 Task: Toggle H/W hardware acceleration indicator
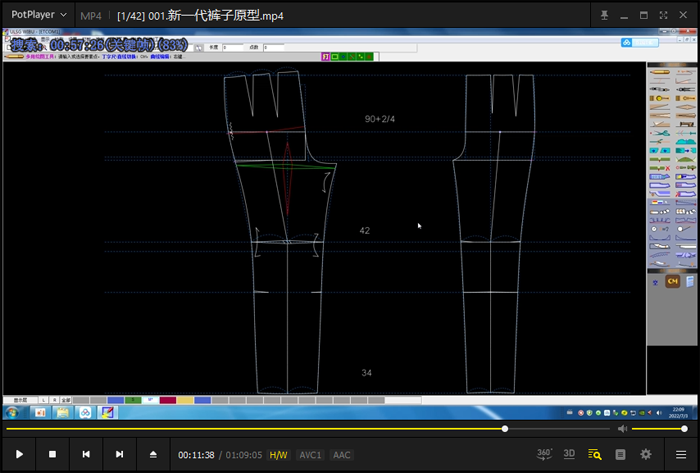[278, 455]
